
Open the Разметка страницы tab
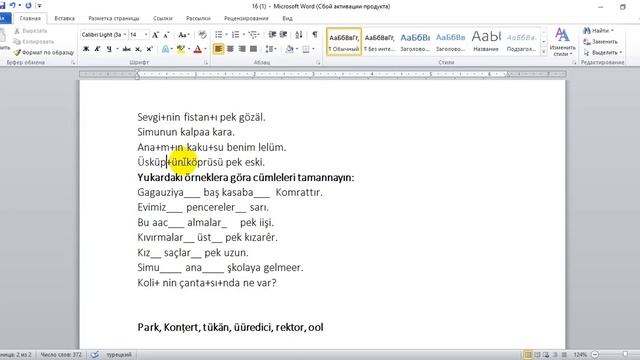click(x=114, y=18)
